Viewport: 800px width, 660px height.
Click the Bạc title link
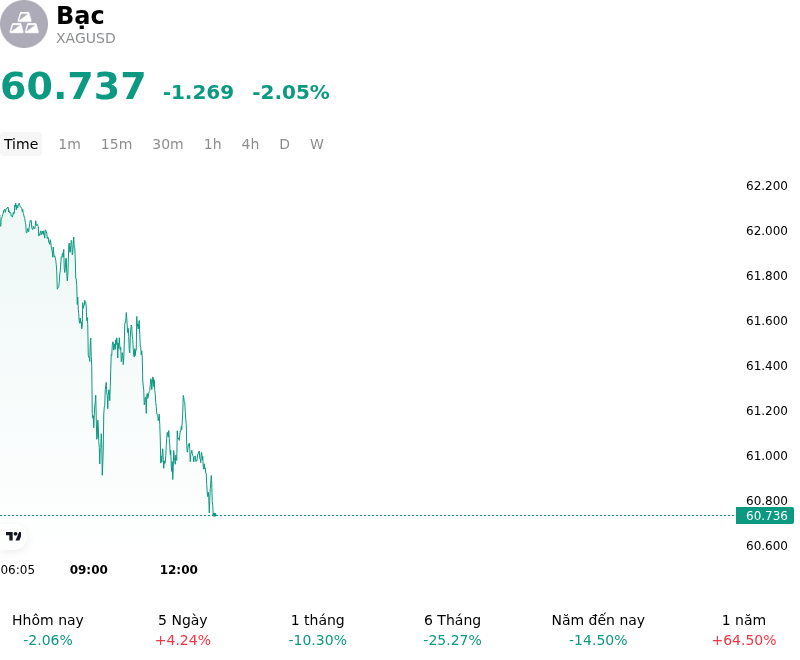click(80, 16)
